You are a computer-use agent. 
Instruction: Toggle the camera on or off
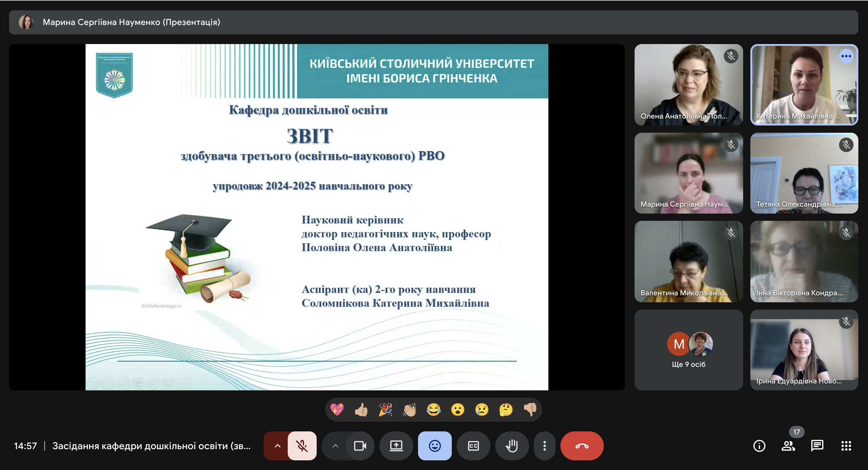pos(360,446)
